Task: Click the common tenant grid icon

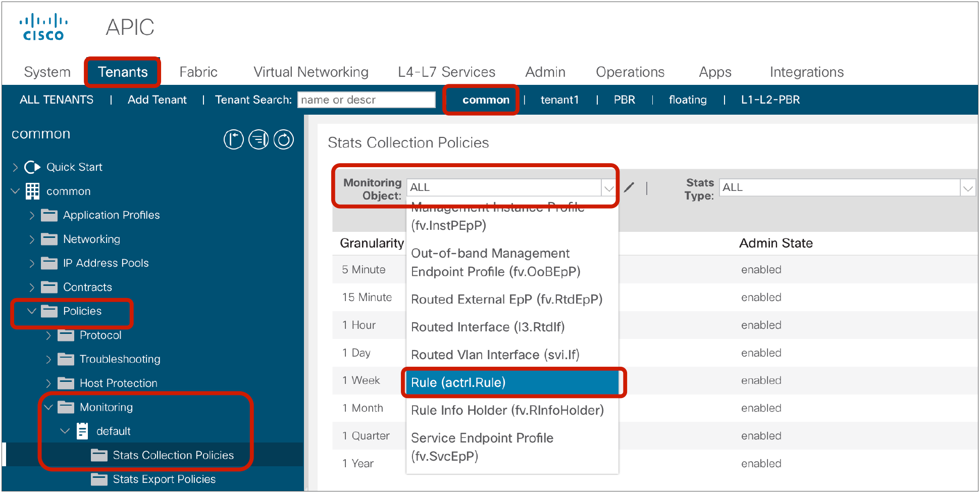Action: pos(33,191)
